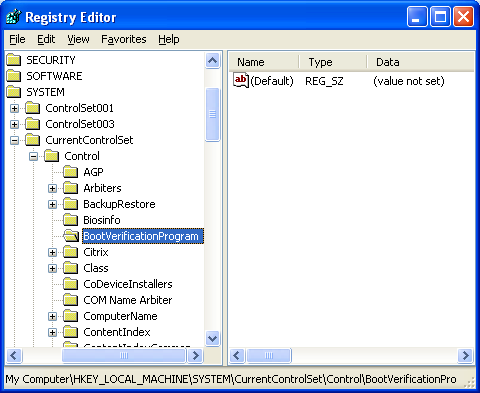This screenshot has width=480, height=393.
Task: Expand the BackupRestore key
Action: 52,204
